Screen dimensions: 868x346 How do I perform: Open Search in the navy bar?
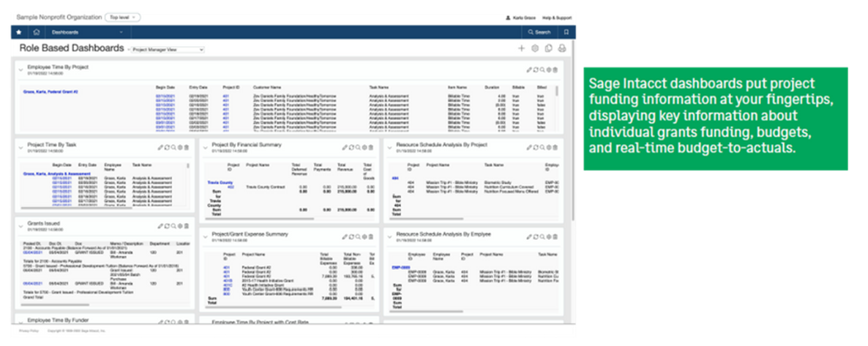pyautogui.click(x=539, y=32)
